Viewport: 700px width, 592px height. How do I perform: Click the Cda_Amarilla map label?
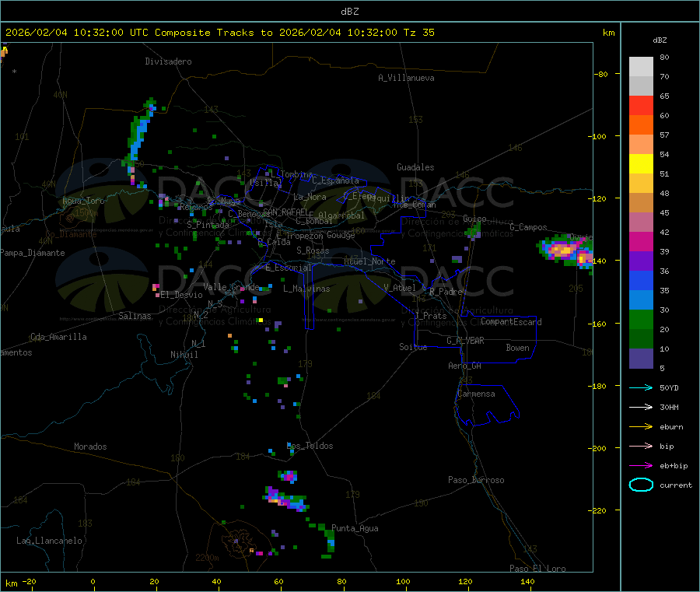click(58, 337)
